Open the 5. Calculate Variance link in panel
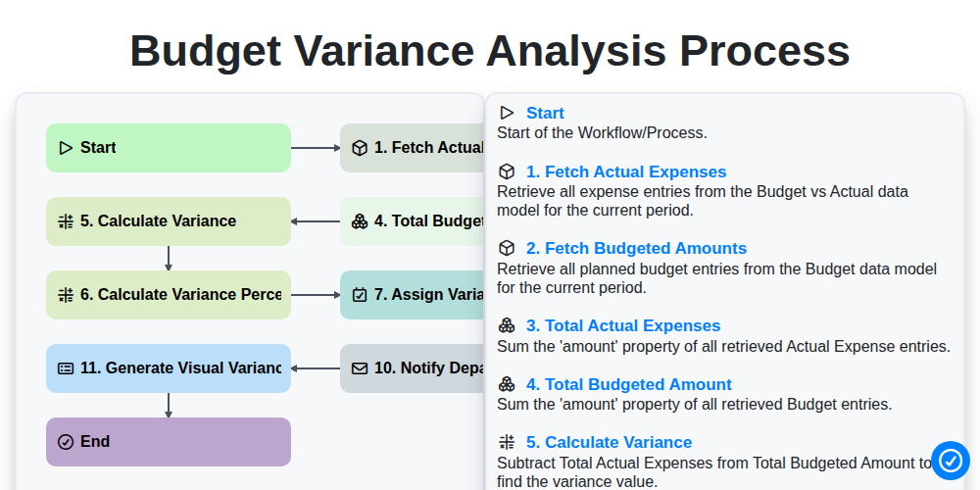 [x=609, y=443]
